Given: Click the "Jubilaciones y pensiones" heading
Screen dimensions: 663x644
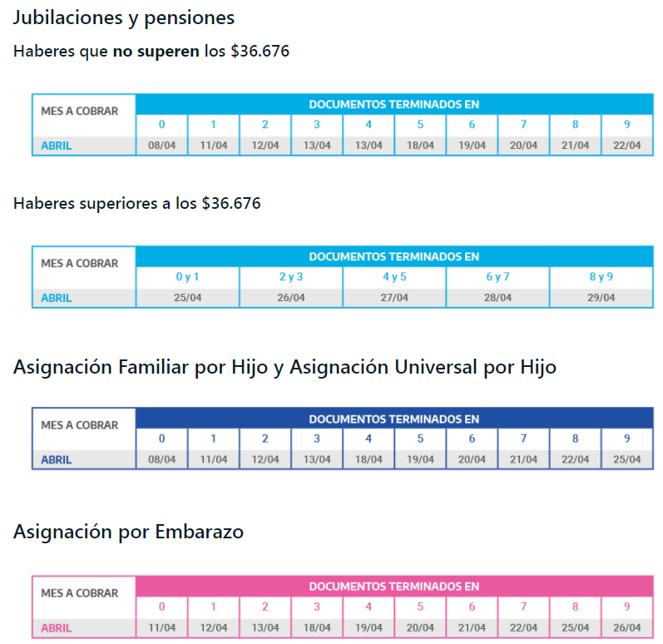Looking at the screenshot, I should pos(124,17).
